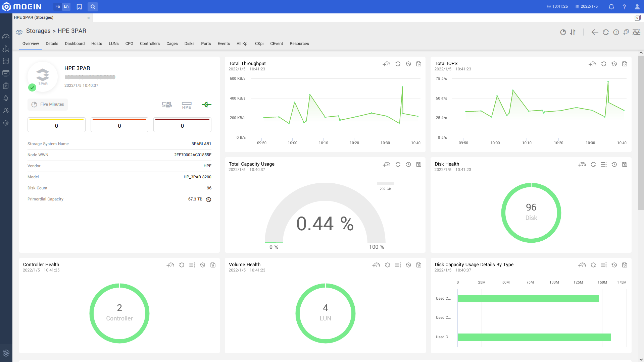
Task: Click the chart lines icon in page toolbar
Action: click(x=636, y=32)
